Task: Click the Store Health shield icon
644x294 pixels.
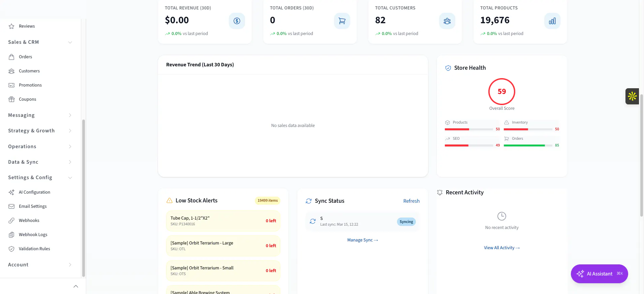Action: point(448,68)
